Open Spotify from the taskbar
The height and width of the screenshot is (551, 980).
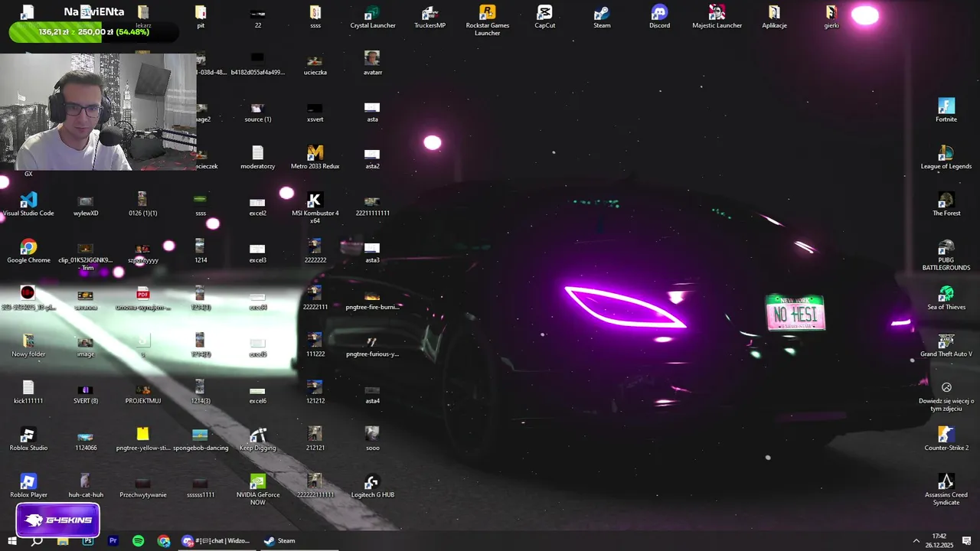[x=139, y=541]
